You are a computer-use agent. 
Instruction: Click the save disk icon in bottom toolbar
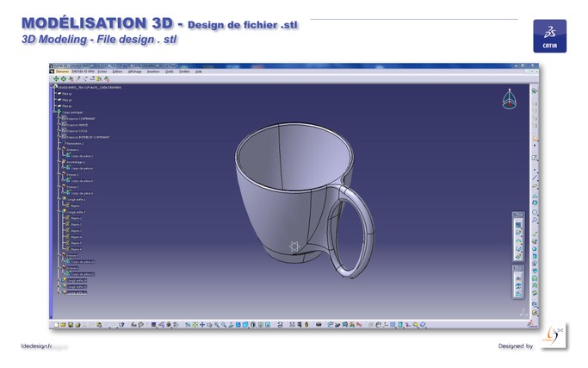(x=71, y=325)
